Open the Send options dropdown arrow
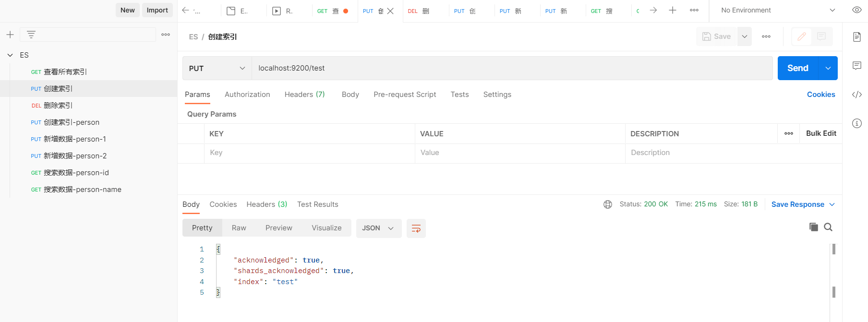This screenshot has height=322, width=868. tap(828, 68)
